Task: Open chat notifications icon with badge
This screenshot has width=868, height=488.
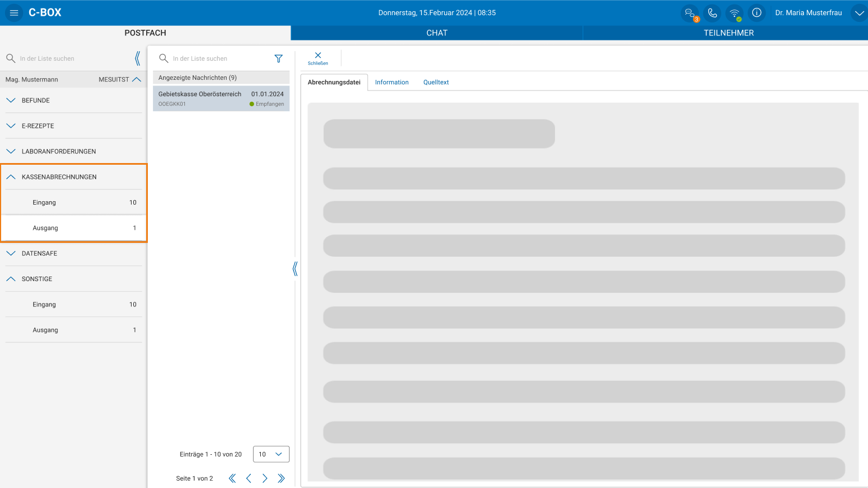Action: pos(690,13)
